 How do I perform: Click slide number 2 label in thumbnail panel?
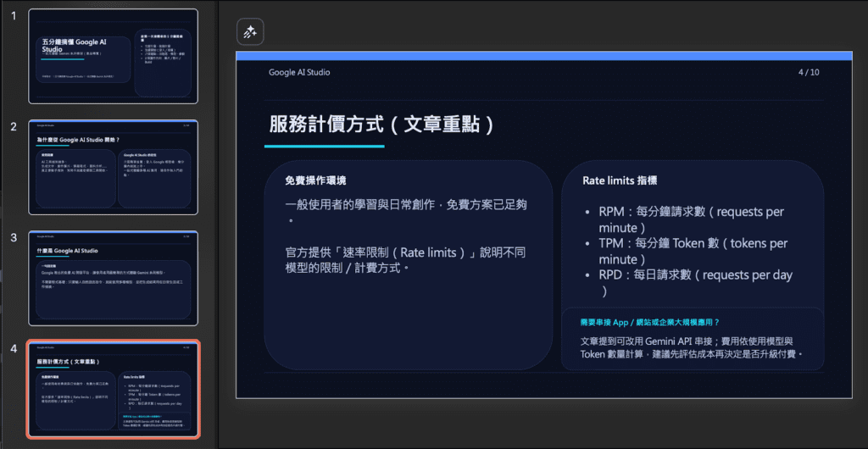14,127
